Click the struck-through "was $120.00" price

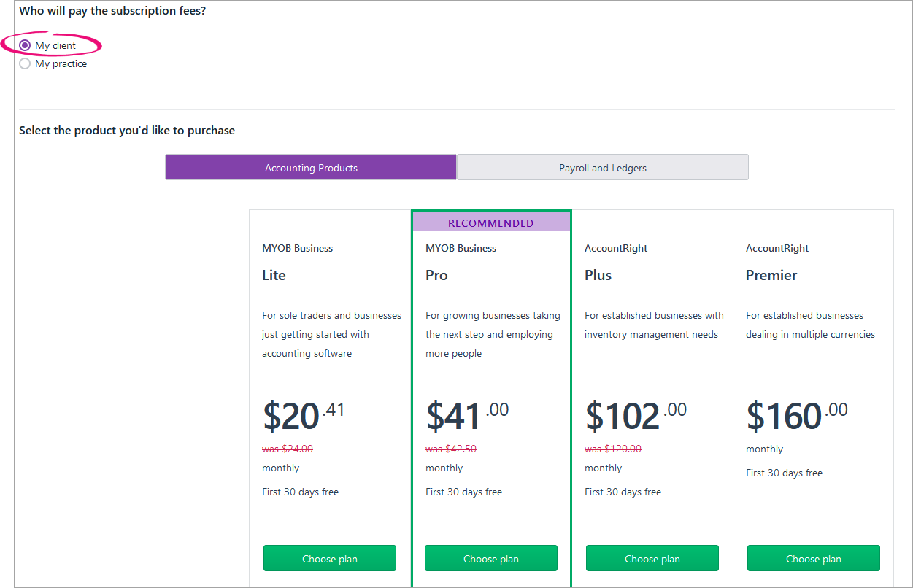pos(613,449)
